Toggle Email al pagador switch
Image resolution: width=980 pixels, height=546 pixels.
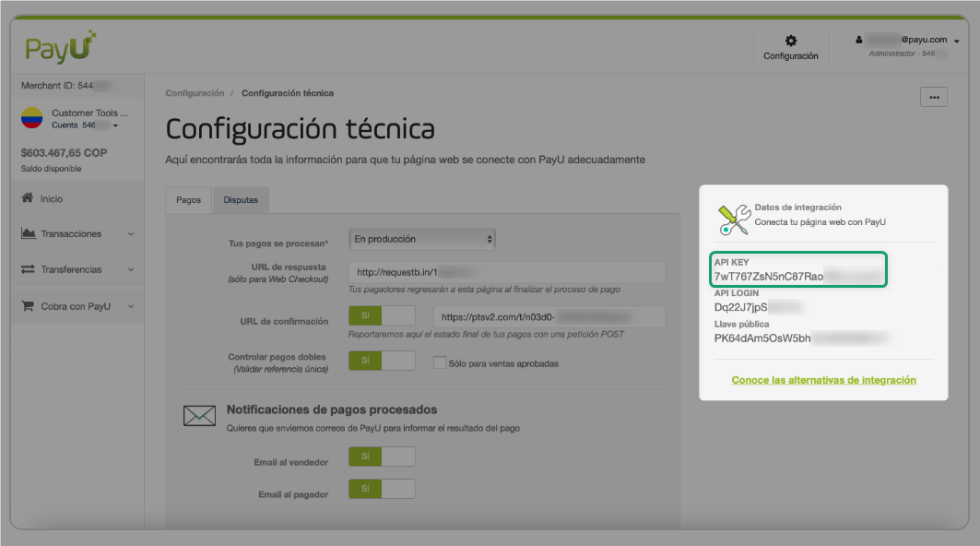(x=382, y=489)
